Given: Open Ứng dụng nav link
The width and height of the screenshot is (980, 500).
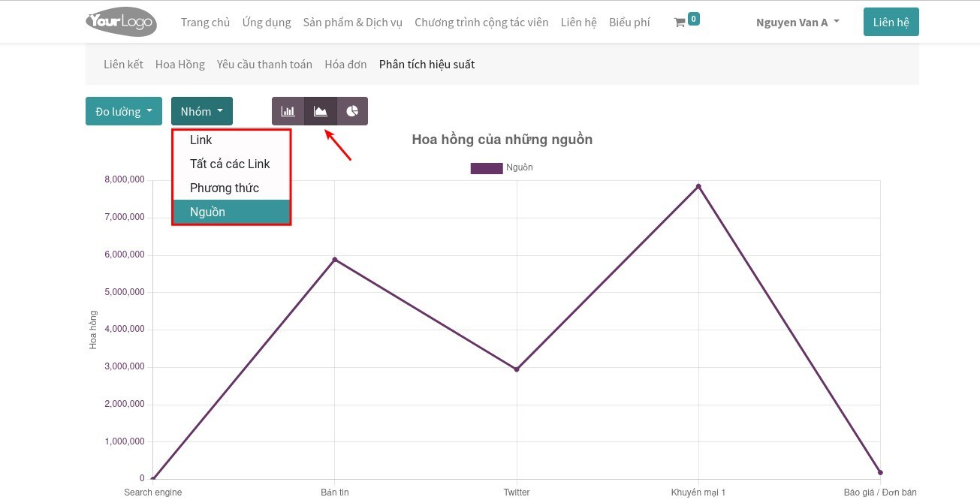Looking at the screenshot, I should click(267, 22).
